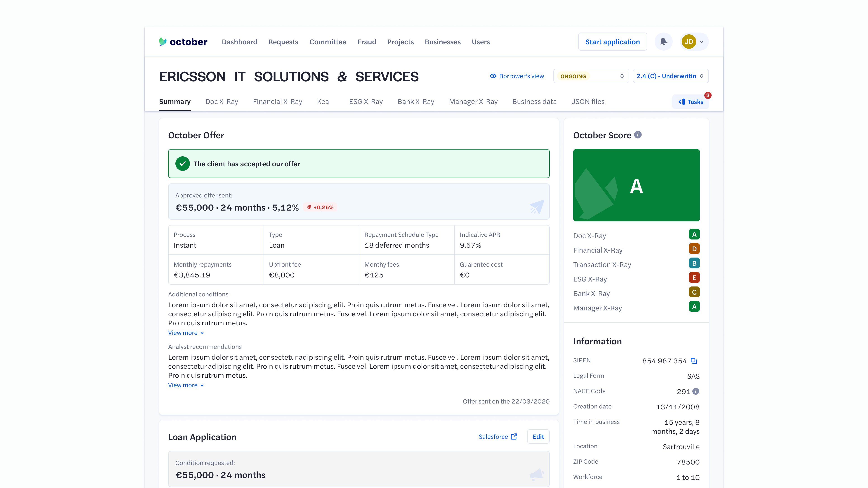Click the Start application button
Screen dimensions: 868x488
click(612, 41)
